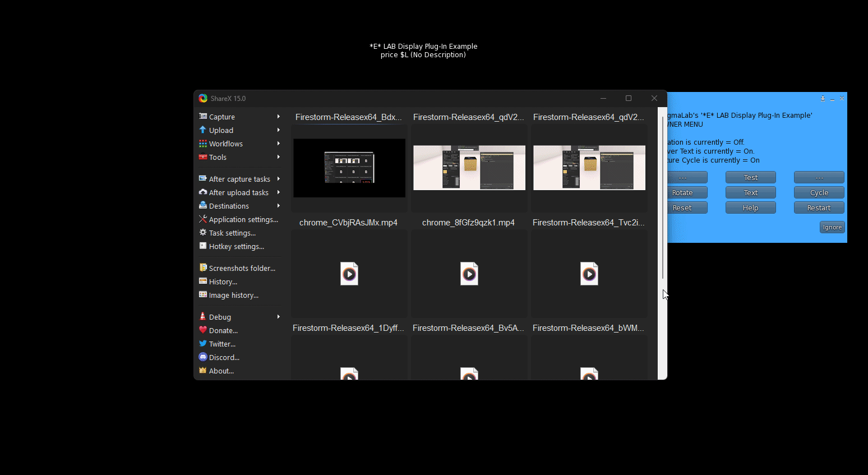
Task: Click the Tools toolbox icon
Action: point(203,157)
